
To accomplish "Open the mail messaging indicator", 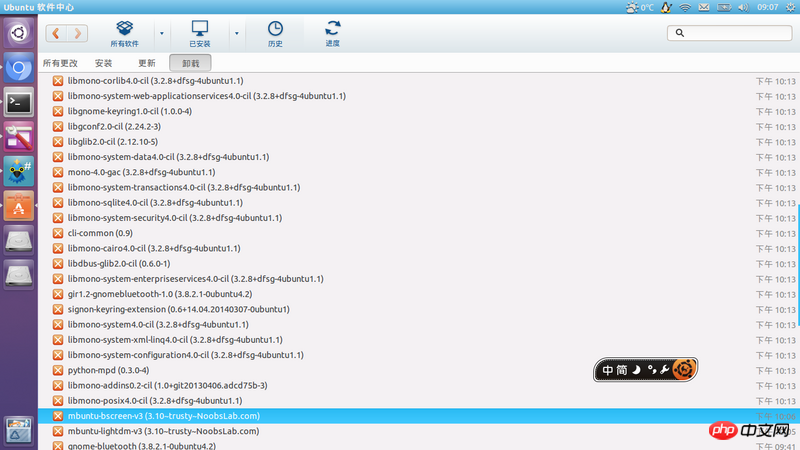I will tap(704, 7).
